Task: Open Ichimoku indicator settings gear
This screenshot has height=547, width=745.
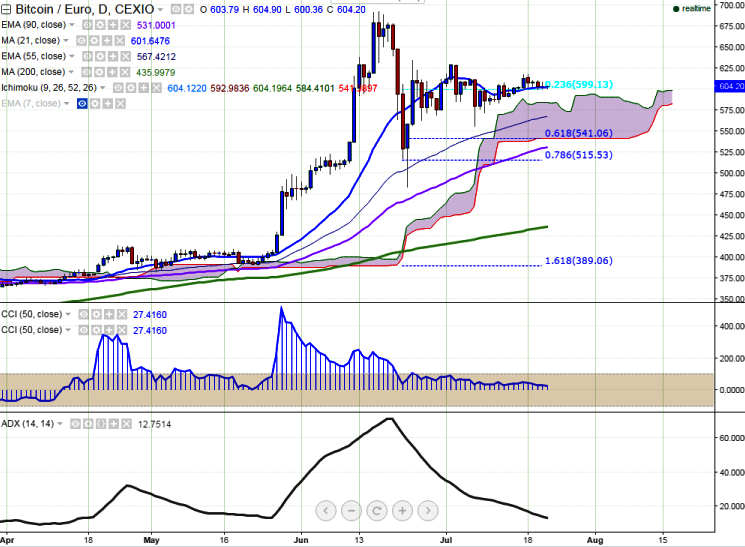Action: coord(131,88)
